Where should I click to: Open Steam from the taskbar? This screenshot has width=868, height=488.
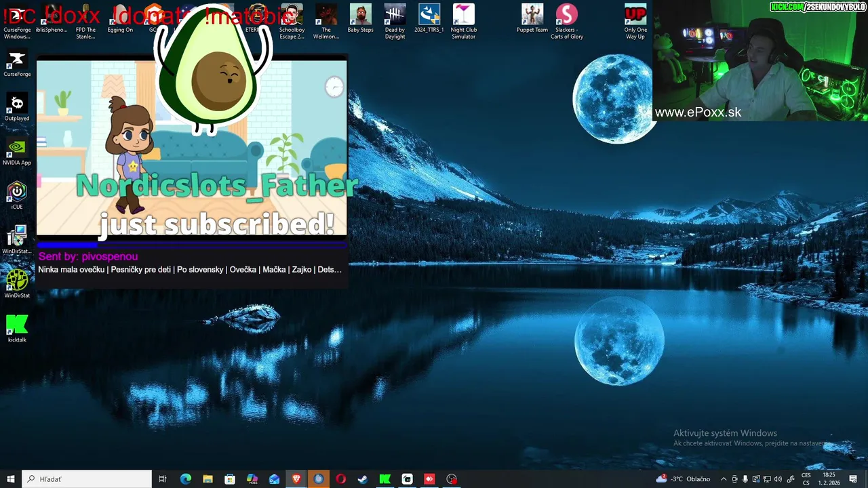coord(363,479)
